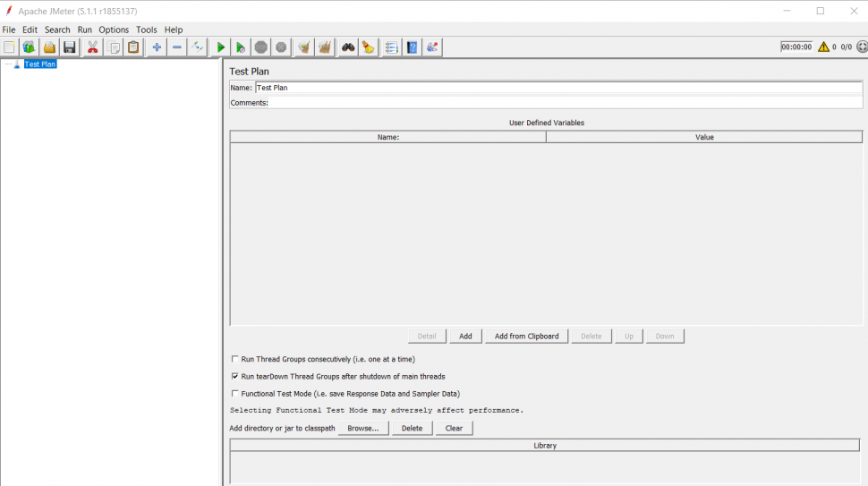Screen dimensions: 868x486
Task: Click the Up button
Action: 629,336
